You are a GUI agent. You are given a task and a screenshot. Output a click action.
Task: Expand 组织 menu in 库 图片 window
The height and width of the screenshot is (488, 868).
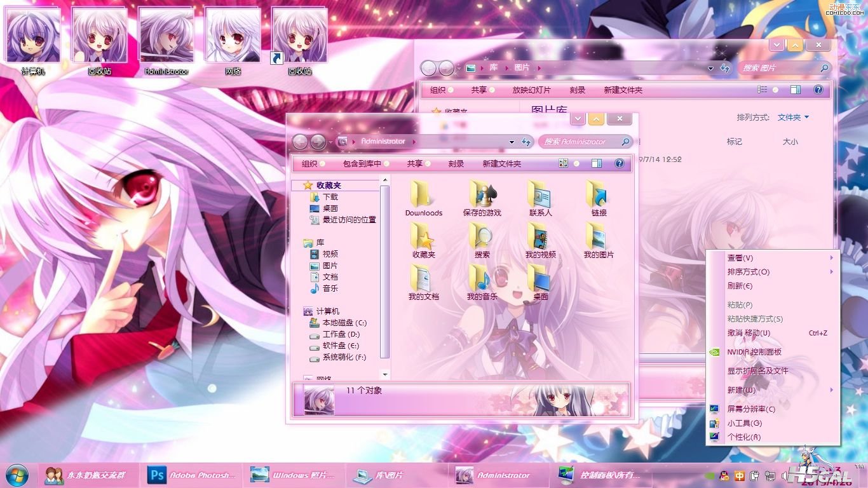coord(442,90)
